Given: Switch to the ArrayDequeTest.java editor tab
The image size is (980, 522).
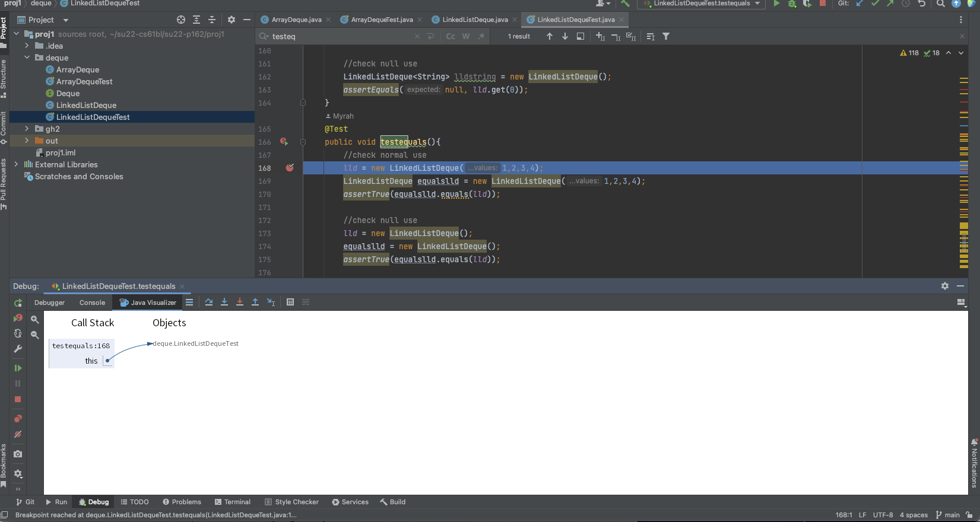Looking at the screenshot, I should (381, 20).
